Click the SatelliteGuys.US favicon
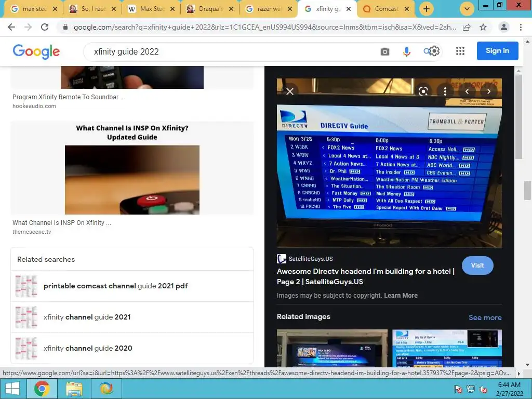 click(x=281, y=259)
